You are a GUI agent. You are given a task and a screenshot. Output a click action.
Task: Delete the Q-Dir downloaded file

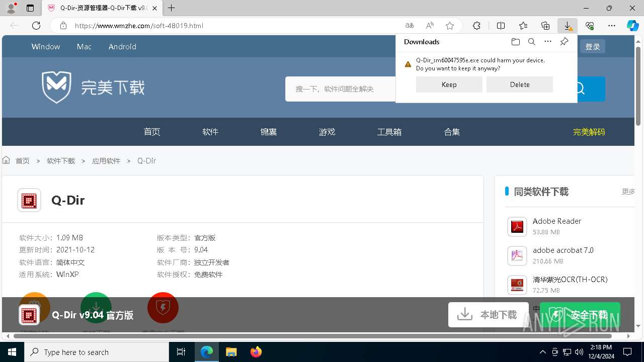tap(520, 84)
